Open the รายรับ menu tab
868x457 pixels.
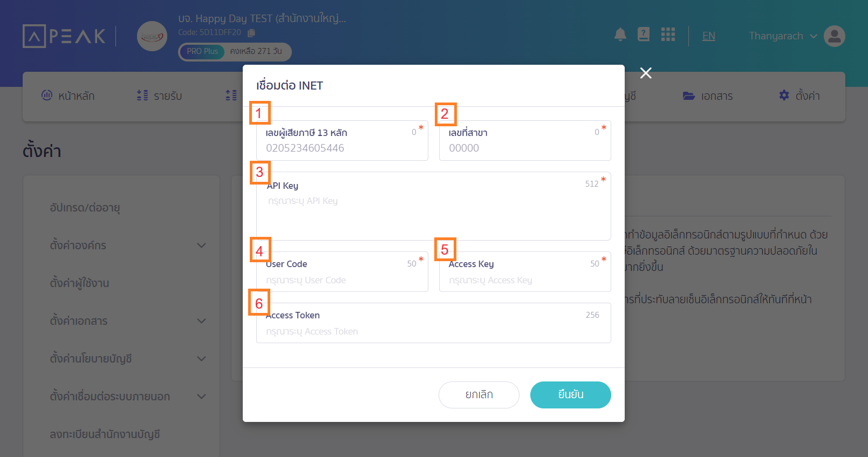pos(160,96)
